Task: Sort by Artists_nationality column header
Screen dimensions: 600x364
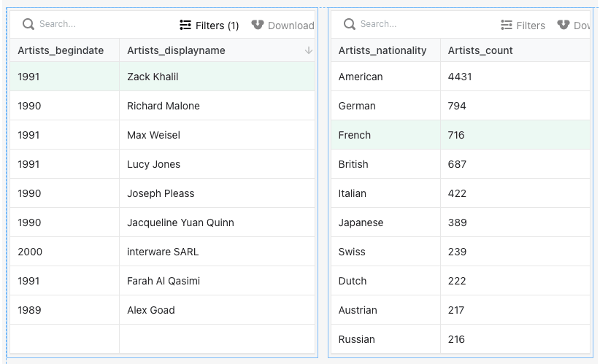Action: click(x=382, y=50)
